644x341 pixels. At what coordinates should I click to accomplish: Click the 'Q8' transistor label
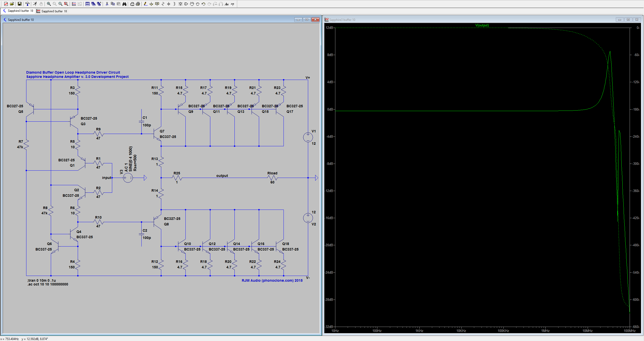click(166, 224)
